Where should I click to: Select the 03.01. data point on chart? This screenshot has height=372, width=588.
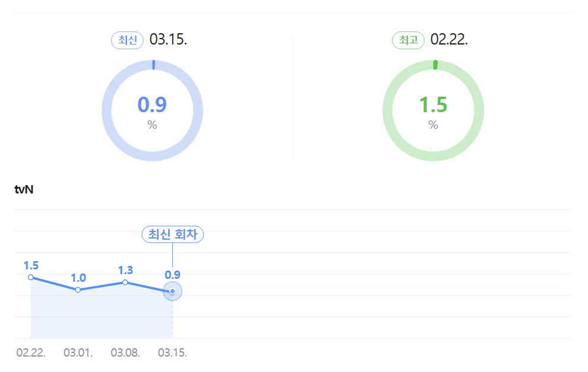pyautogui.click(x=78, y=290)
